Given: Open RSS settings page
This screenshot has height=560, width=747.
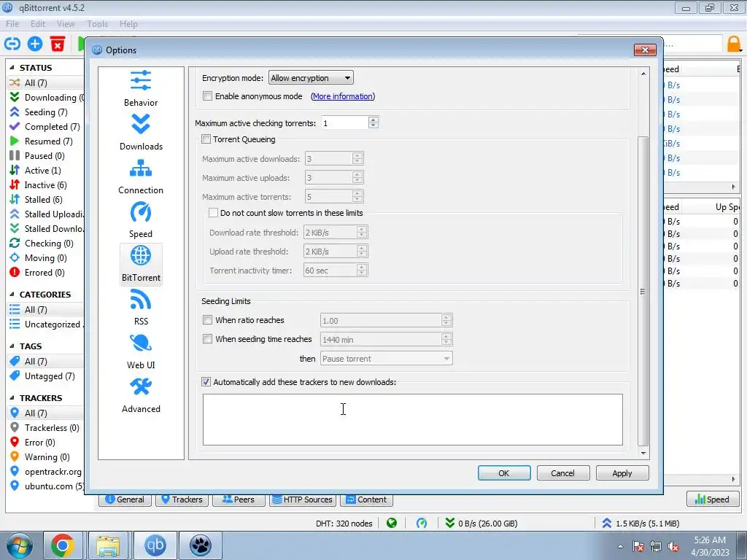Looking at the screenshot, I should click(x=141, y=308).
